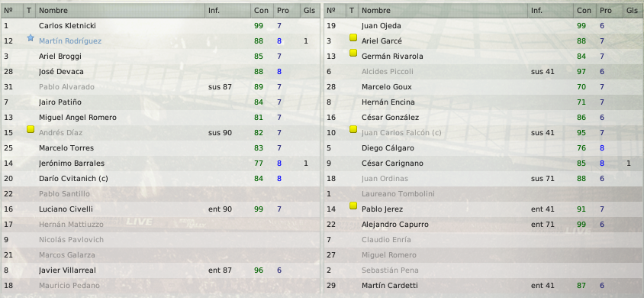Image resolution: width=644 pixels, height=298 pixels.
Task: Open Martín Rodríguez player link
Action: click(70, 41)
